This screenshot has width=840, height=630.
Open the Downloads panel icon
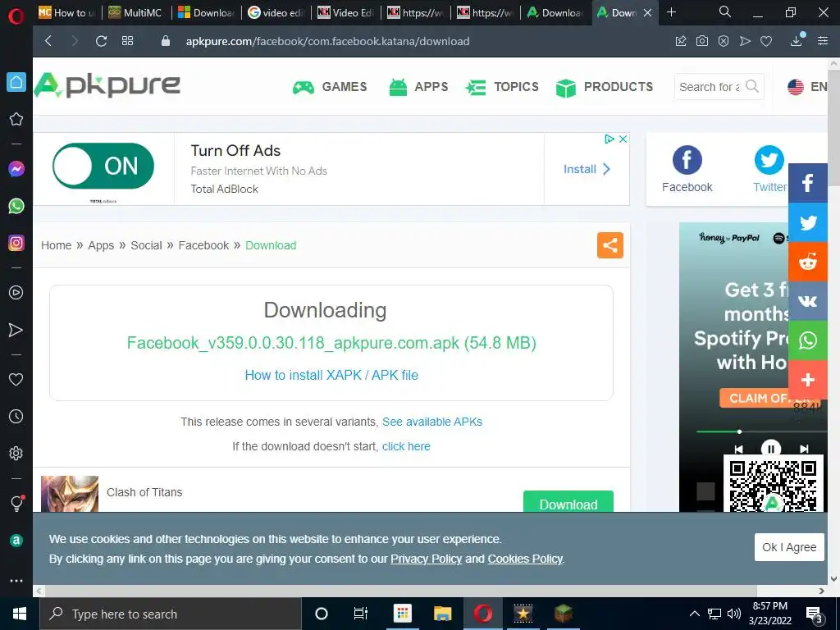pyautogui.click(x=797, y=41)
